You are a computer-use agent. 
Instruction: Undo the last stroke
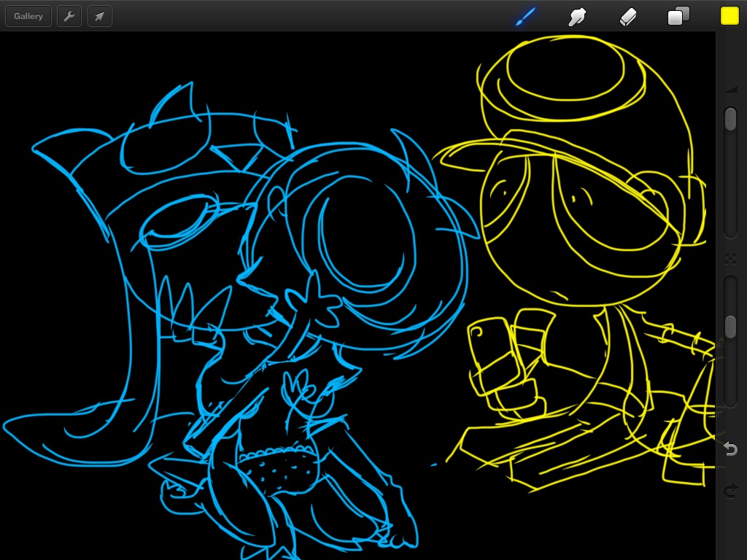pos(730,449)
